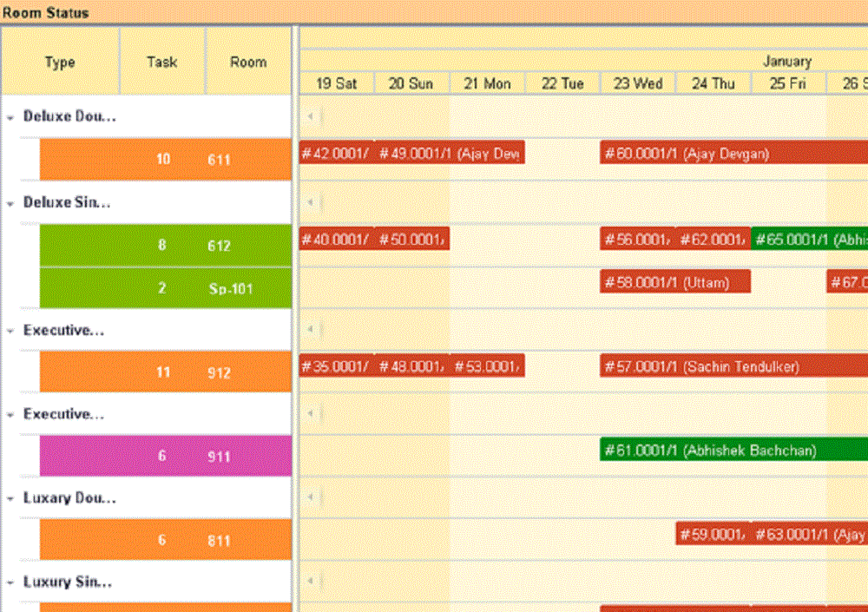Open booking #48.0001 on room 912
The width and height of the screenshot is (868, 612).
pos(412,366)
